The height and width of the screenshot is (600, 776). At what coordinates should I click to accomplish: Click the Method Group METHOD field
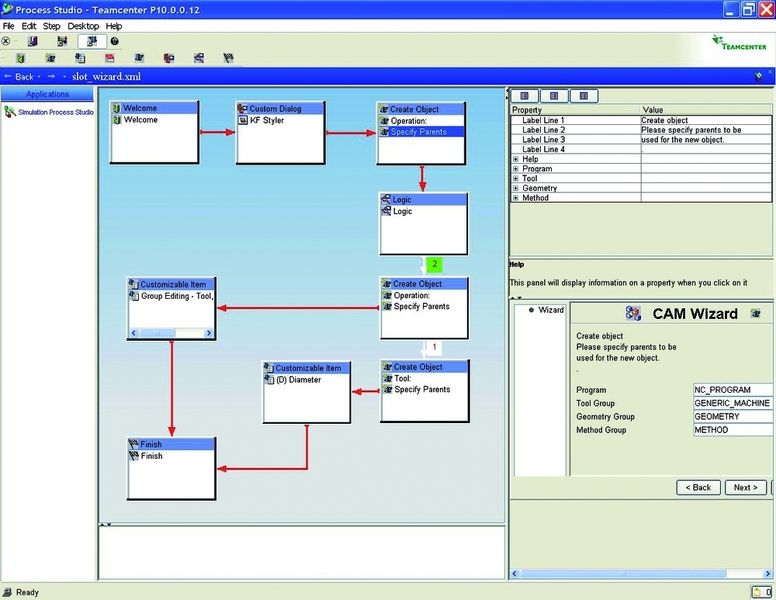tap(733, 430)
